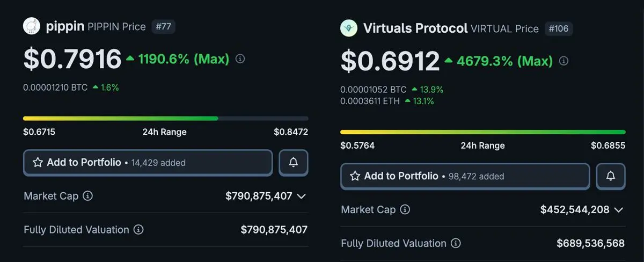Open the info icon beside VIRTUAL 4679.3% (Max)
Image resolution: width=644 pixels, height=262 pixels.
tap(563, 61)
